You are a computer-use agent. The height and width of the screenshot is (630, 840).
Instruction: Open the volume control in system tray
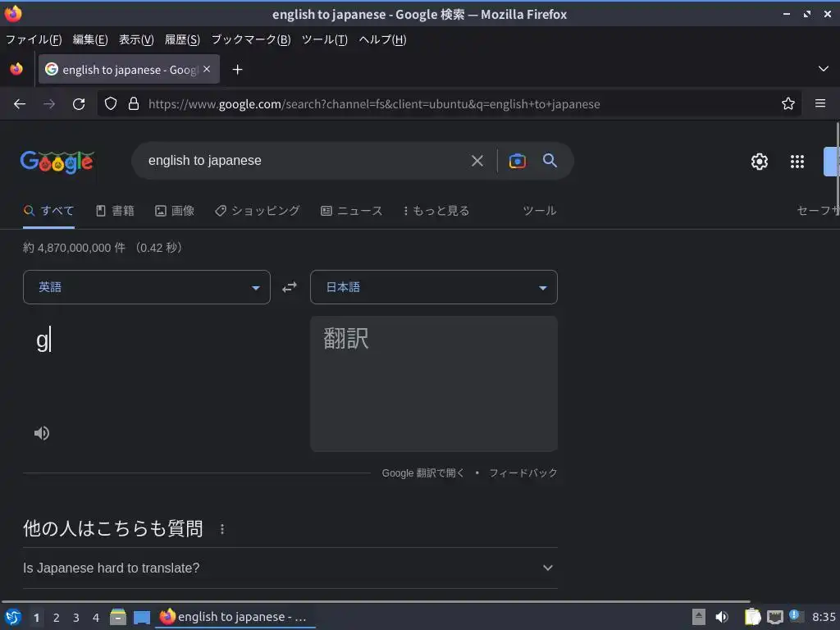722,617
